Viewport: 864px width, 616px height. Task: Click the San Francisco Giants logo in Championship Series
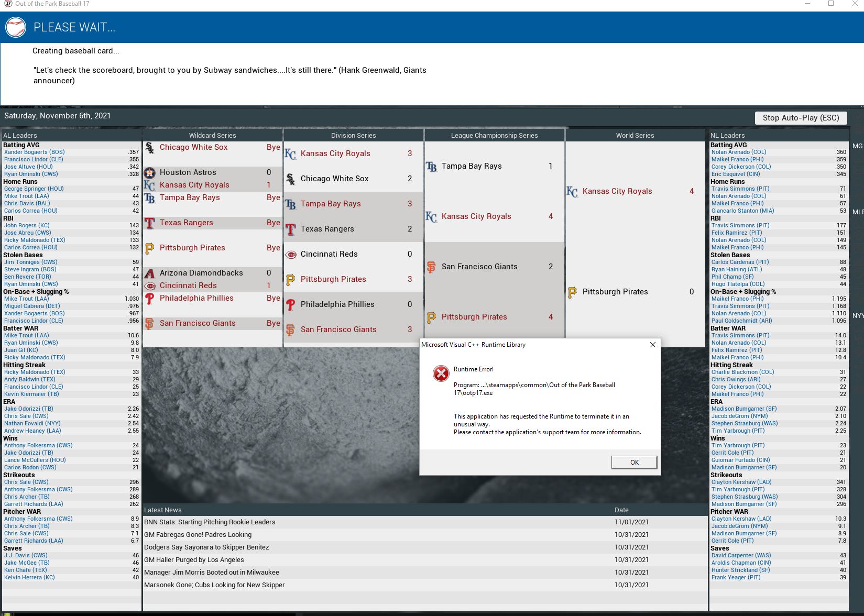[x=431, y=267]
